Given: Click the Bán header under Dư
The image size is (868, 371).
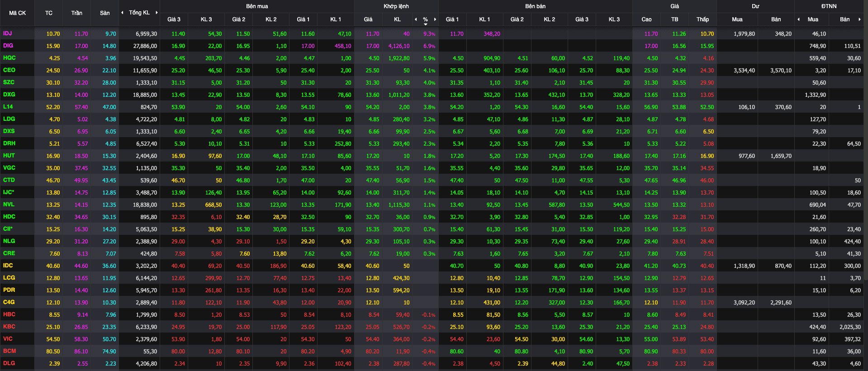Looking at the screenshot, I should click(x=776, y=19).
